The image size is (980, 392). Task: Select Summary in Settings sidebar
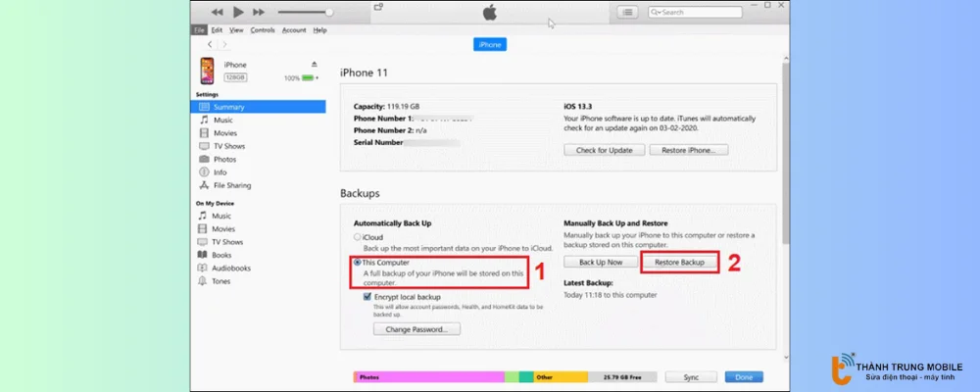click(258, 107)
